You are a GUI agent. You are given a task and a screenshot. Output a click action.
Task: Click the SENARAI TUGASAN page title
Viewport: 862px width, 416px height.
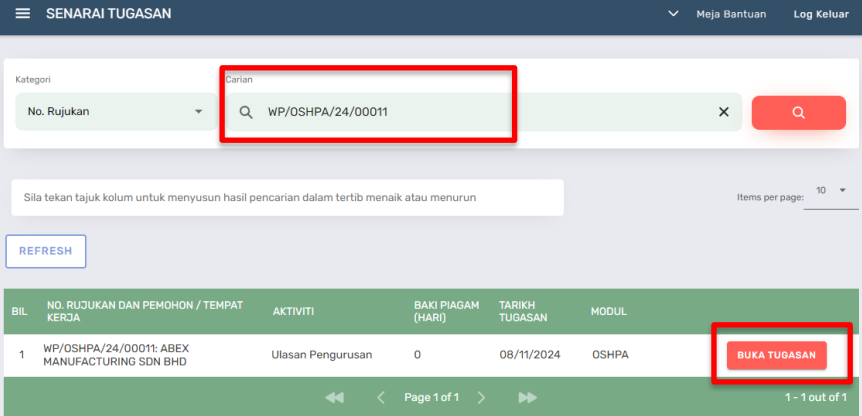click(x=108, y=14)
